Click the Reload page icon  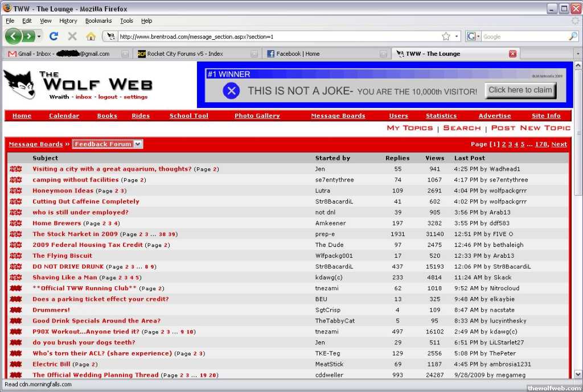coord(54,36)
